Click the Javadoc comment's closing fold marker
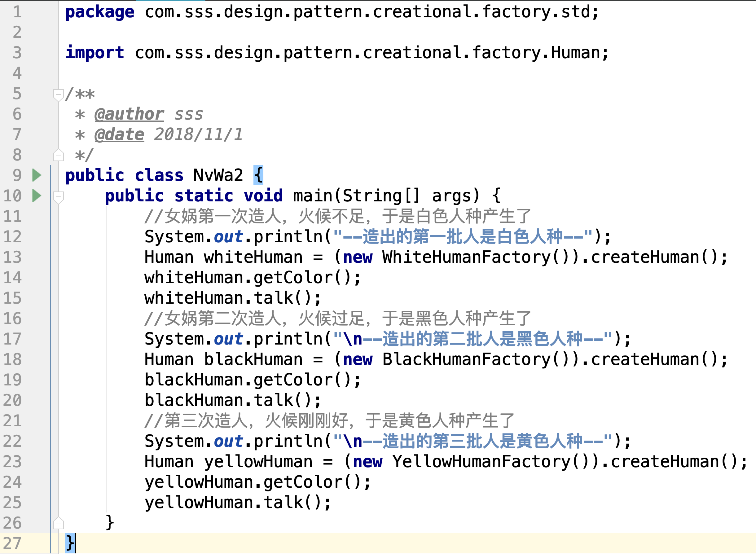 click(x=58, y=155)
